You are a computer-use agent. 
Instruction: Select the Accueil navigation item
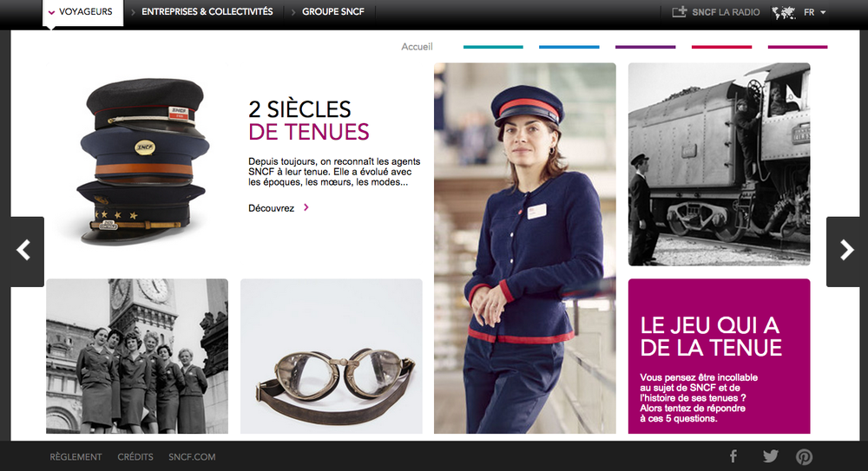417,47
